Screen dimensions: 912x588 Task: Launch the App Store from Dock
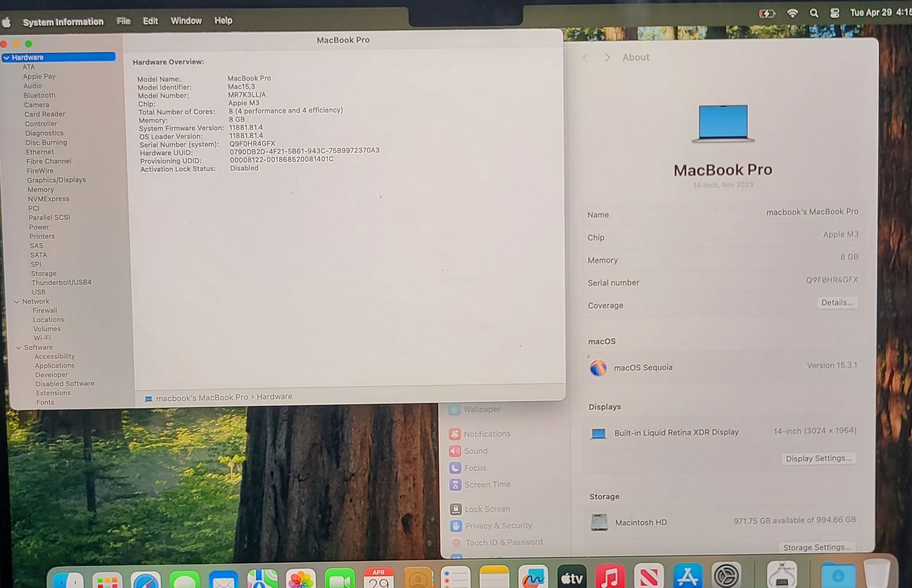coord(687,577)
